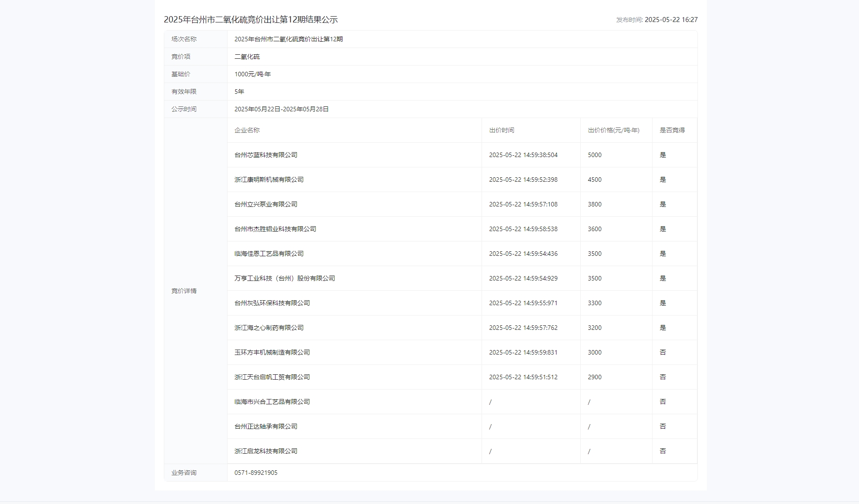The height and width of the screenshot is (504, 859).
Task: Click the publish time 2025-05-22 16:27
Action: 671,20
